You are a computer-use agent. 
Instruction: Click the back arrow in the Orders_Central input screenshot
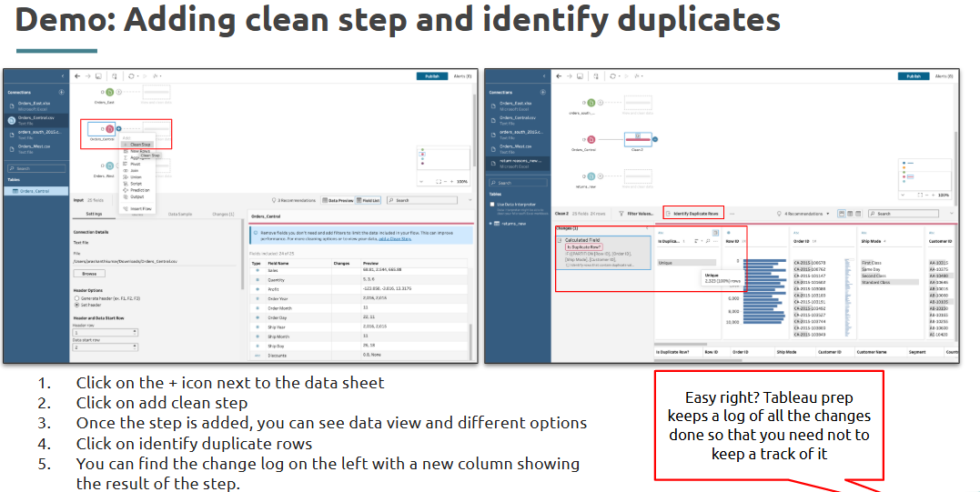pos(76,76)
